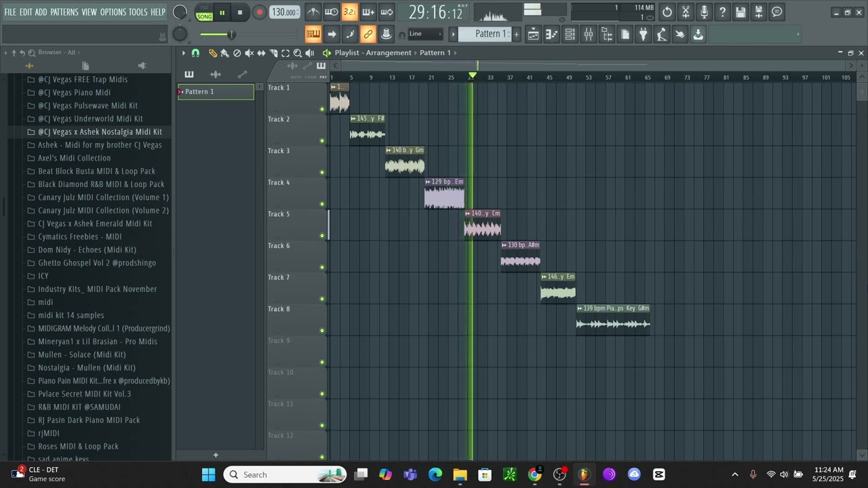The image size is (868, 488).
Task: Open the Mixer icon
Action: pos(589,34)
